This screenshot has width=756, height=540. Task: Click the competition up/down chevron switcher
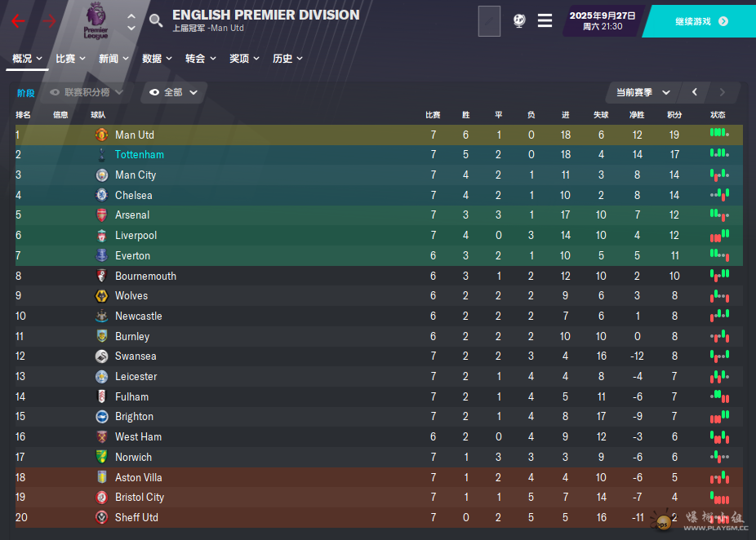point(131,22)
